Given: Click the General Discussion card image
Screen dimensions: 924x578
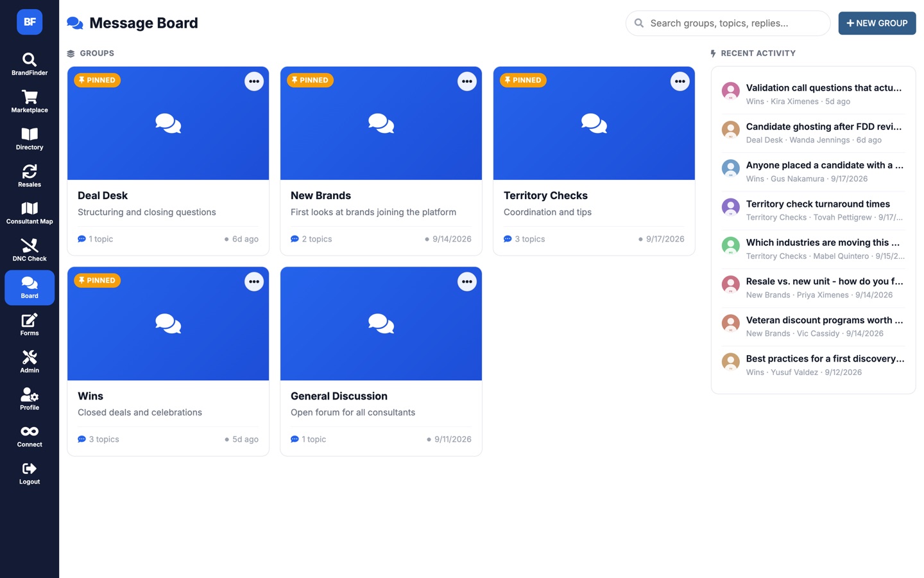Looking at the screenshot, I should 381,324.
